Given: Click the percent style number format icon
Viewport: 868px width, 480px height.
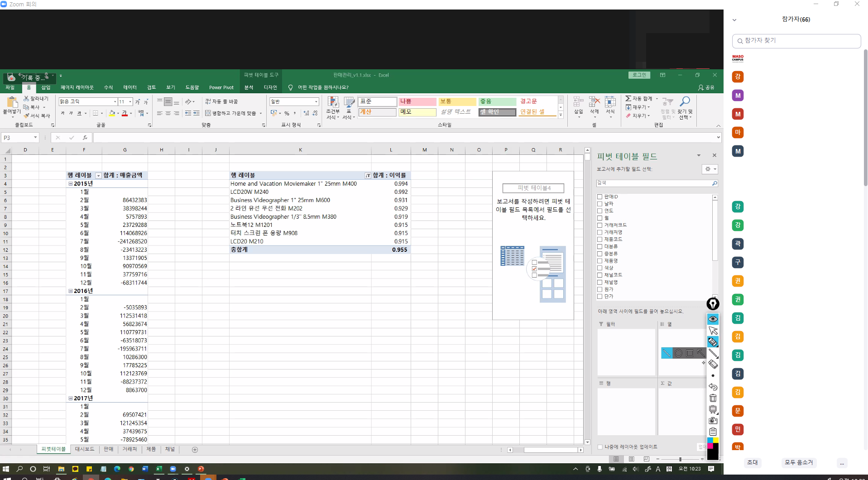Looking at the screenshot, I should (x=287, y=113).
